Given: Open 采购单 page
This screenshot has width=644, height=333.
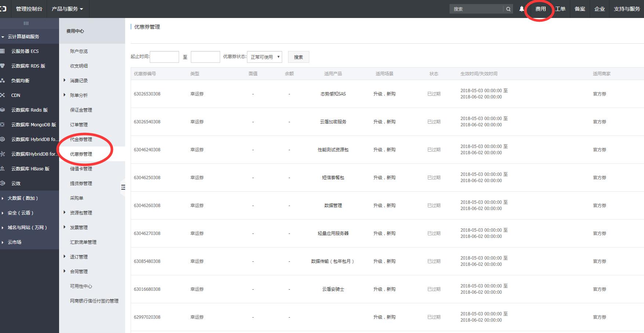Looking at the screenshot, I should [x=77, y=198].
